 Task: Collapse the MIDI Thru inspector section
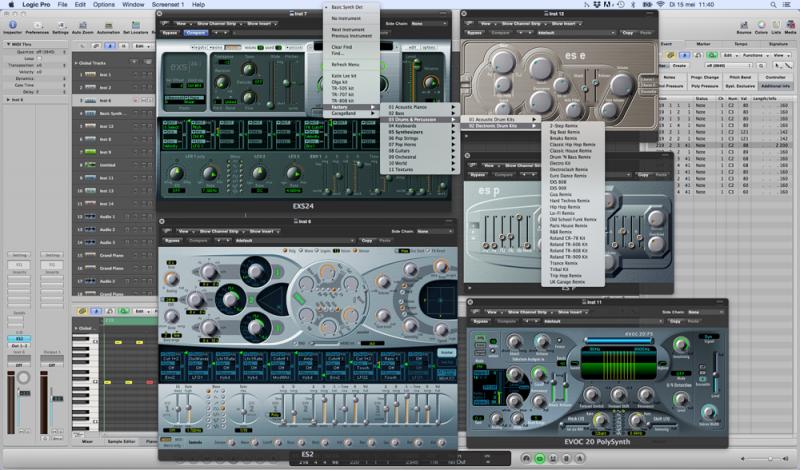point(9,44)
